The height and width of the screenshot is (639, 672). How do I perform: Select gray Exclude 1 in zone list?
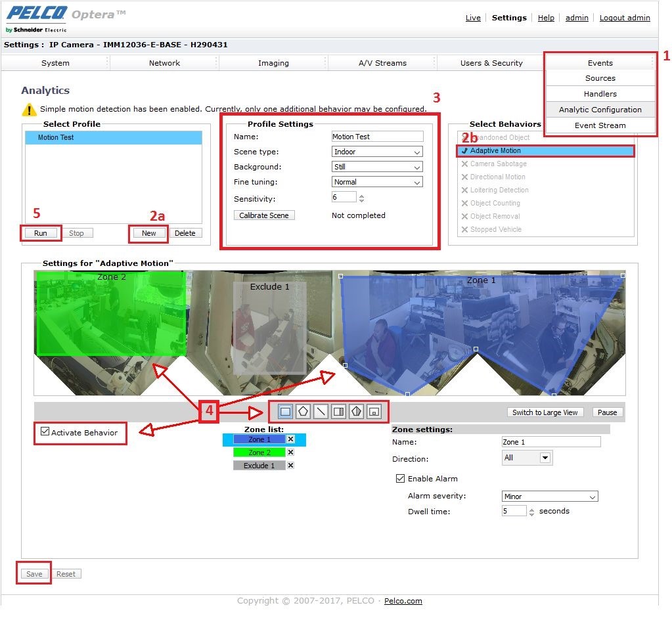click(259, 466)
